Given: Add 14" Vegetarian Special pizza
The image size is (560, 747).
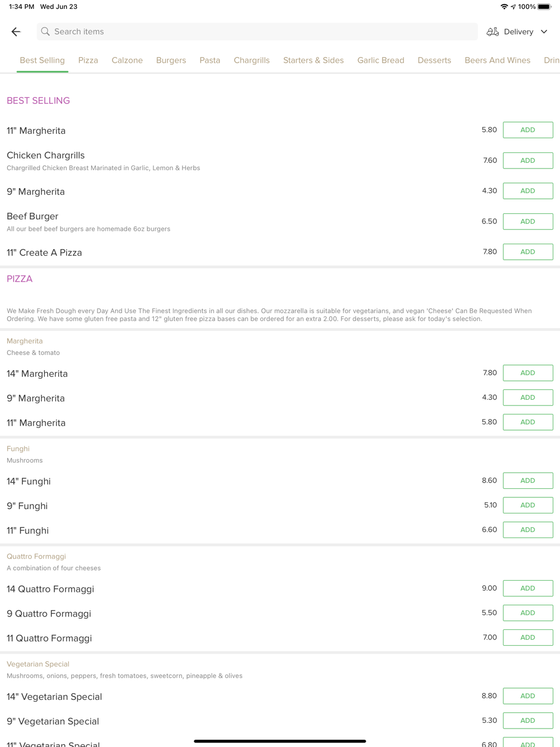Looking at the screenshot, I should (528, 696).
